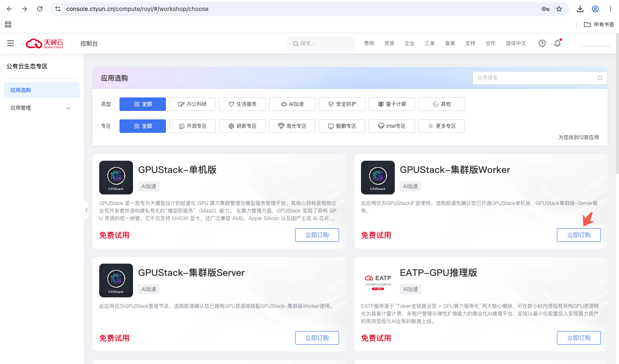Image resolution: width=619 pixels, height=364 pixels.
Task: Click the 天翼云 State Cloud logo
Action: click(x=44, y=43)
